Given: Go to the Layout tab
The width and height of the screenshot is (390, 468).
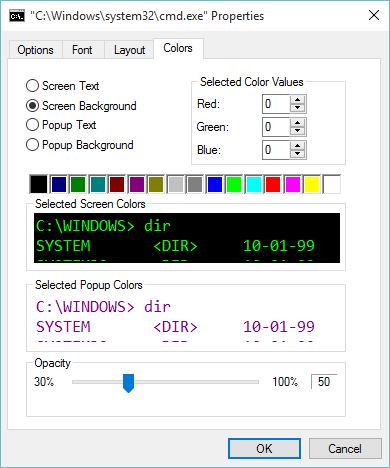Looking at the screenshot, I should point(129,50).
